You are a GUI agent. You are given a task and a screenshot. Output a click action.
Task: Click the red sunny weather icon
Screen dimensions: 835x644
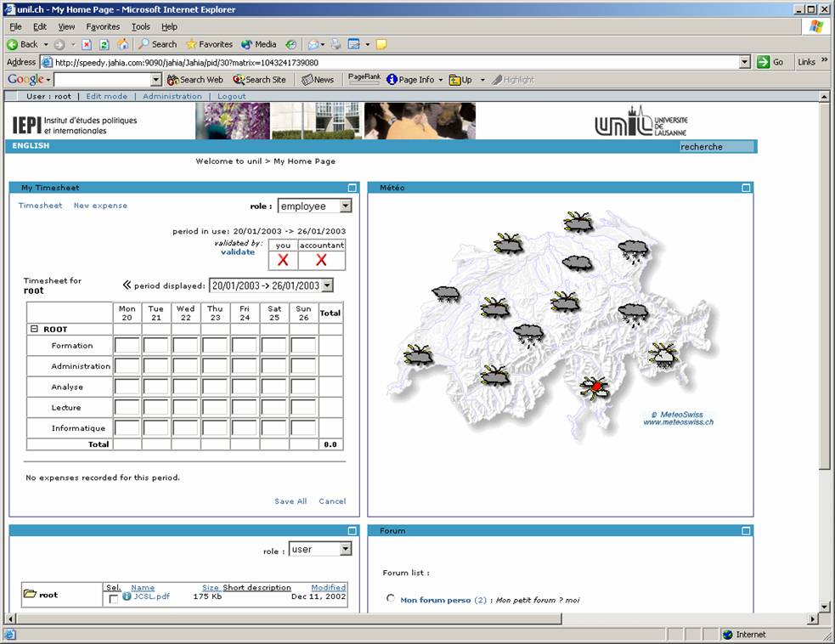(595, 387)
